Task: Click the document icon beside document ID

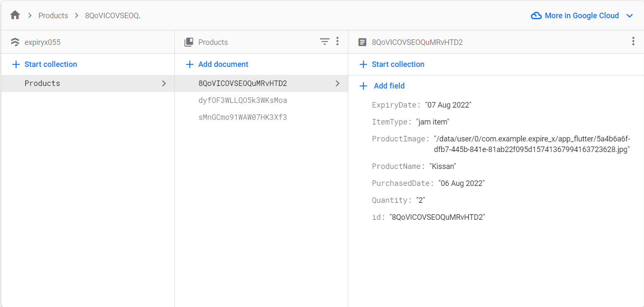Action: point(362,42)
